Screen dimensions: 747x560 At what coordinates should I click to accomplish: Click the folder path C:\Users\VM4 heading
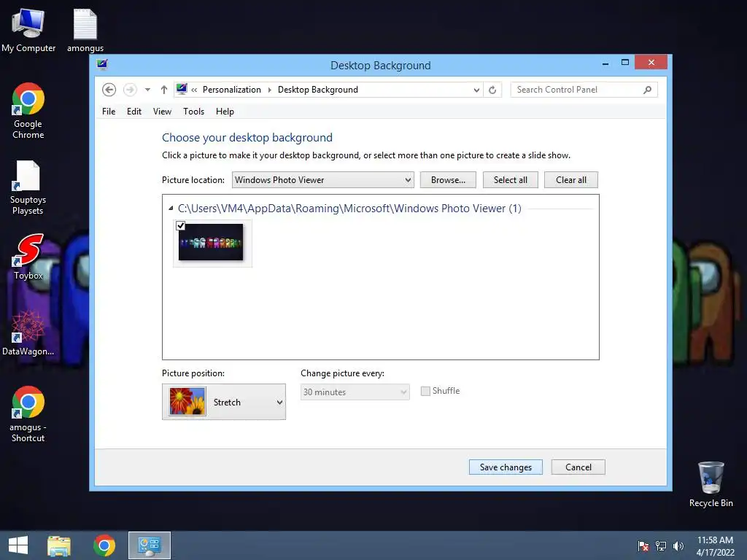pyautogui.click(x=349, y=208)
